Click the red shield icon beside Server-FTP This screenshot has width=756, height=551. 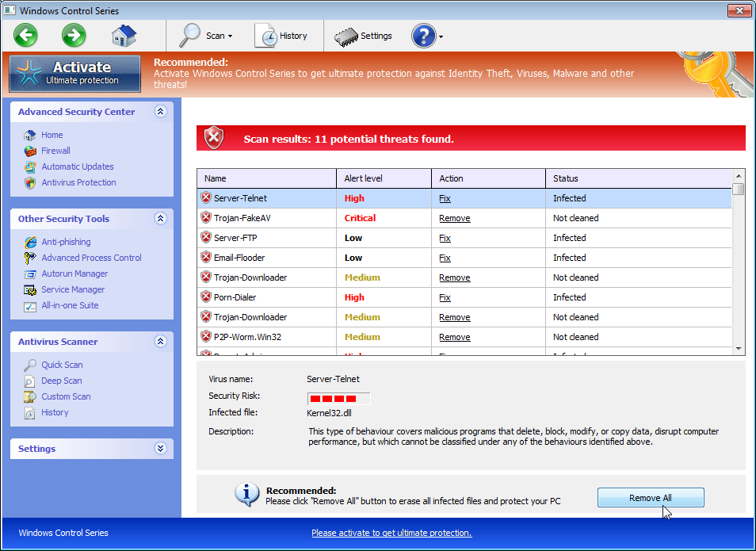[x=206, y=237]
